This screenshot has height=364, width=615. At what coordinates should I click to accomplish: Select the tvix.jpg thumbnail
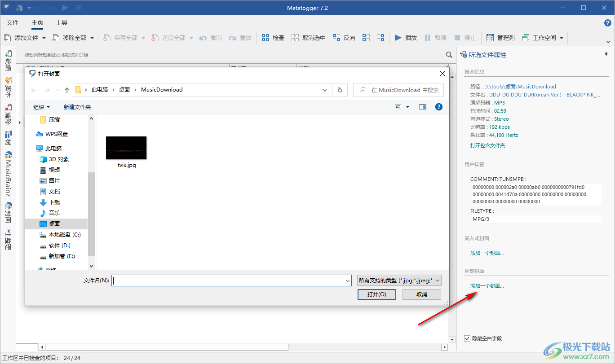[126, 149]
